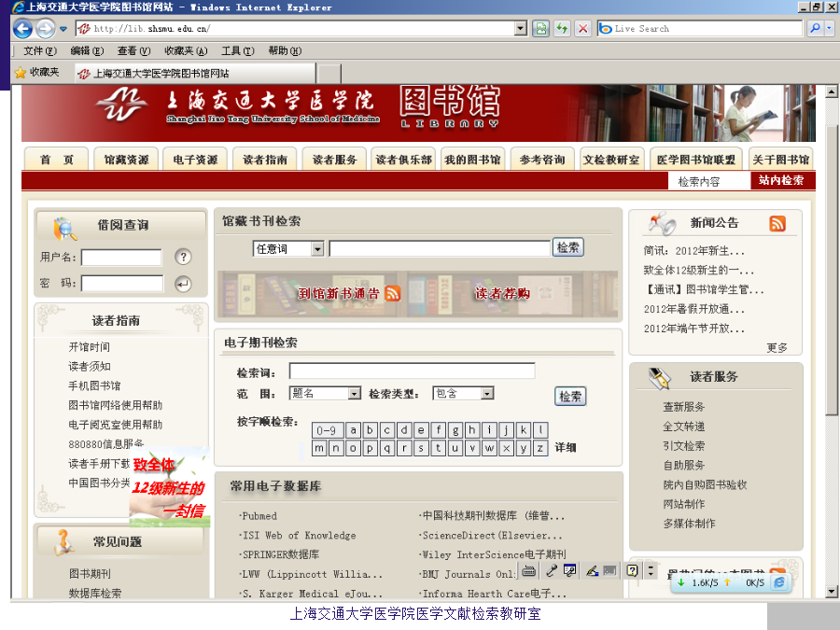840x630 pixels.
Task: Open the Pubmed database link
Action: coord(259,516)
